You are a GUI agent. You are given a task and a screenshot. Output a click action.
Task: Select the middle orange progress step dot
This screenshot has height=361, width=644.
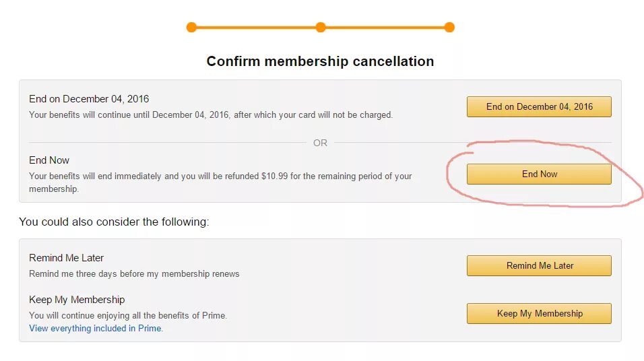[321, 28]
